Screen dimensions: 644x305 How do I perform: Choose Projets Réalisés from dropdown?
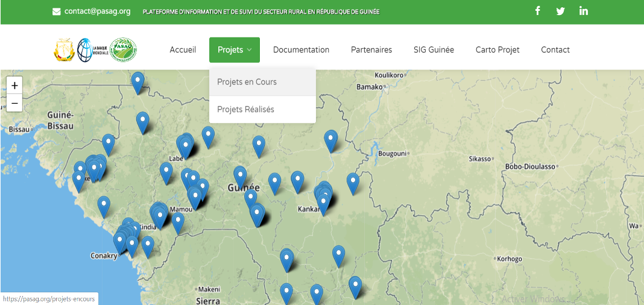pos(245,110)
